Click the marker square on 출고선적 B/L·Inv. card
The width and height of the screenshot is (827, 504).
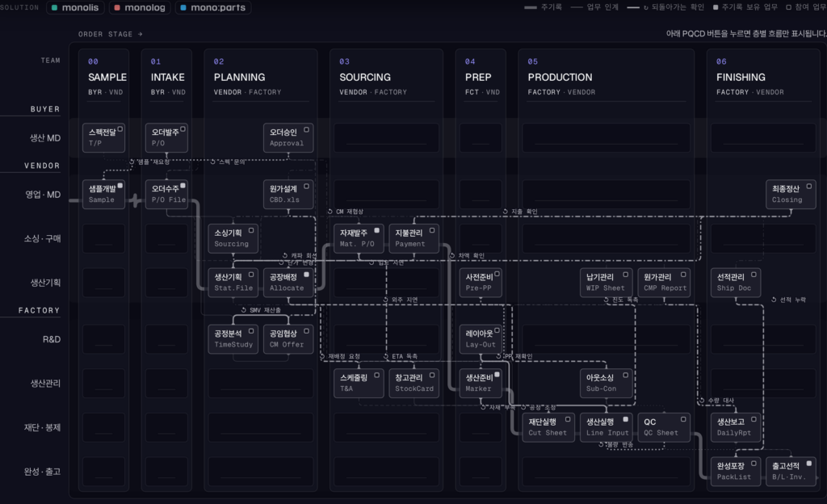(809, 464)
